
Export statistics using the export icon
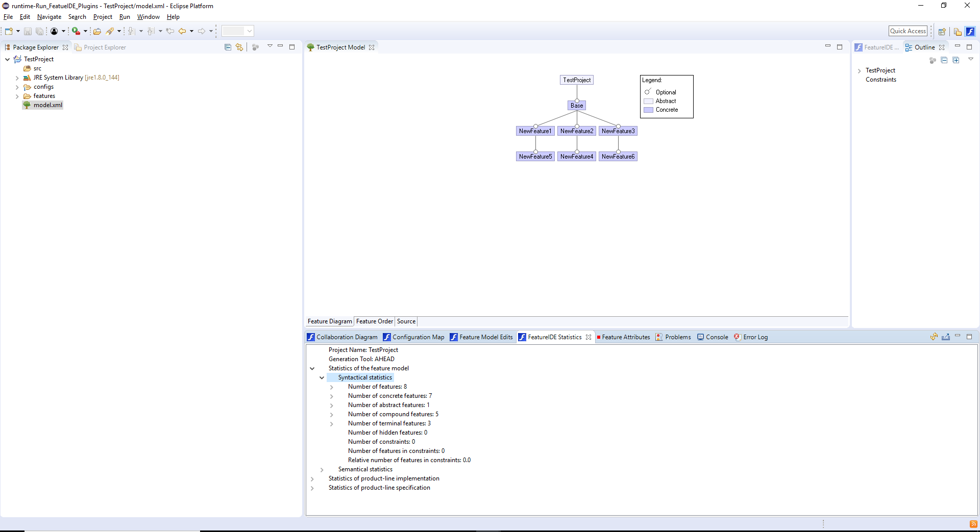tap(947, 337)
